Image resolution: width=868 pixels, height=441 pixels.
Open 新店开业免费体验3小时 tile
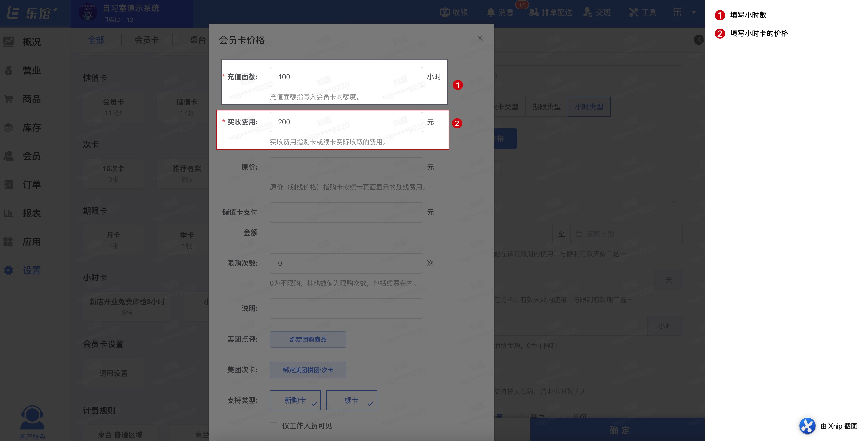pyautogui.click(x=127, y=307)
